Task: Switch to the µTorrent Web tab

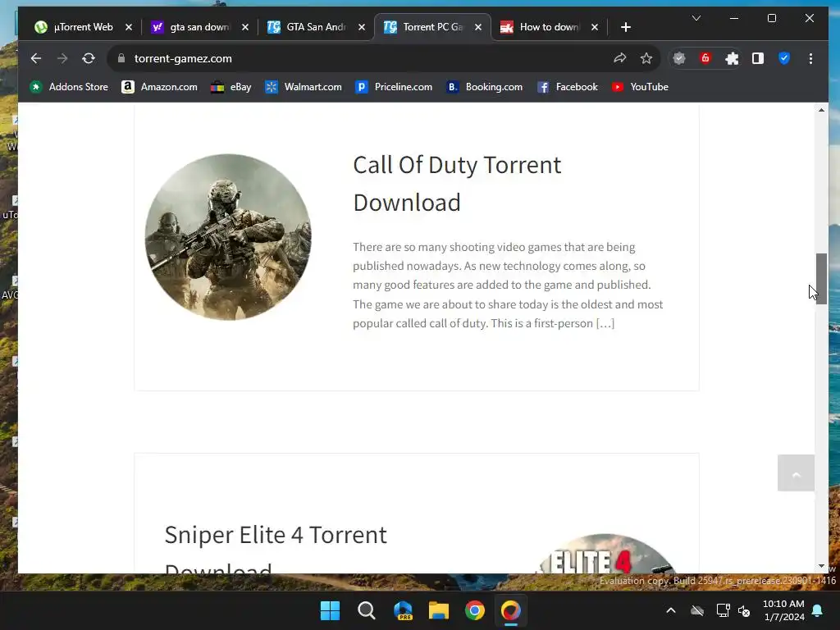Action: pos(83,27)
